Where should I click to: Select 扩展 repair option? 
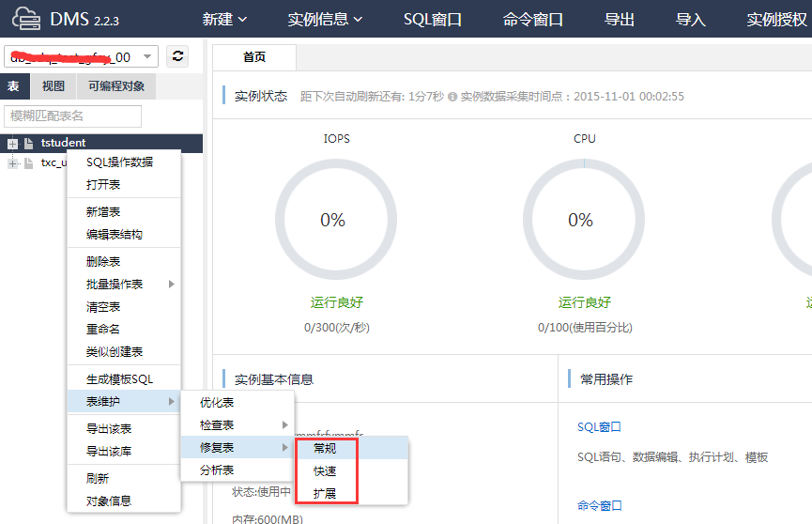[x=325, y=494]
